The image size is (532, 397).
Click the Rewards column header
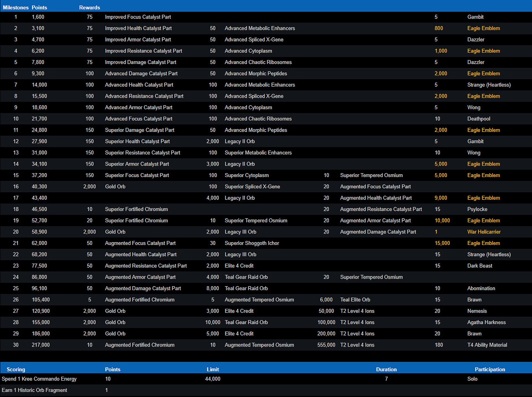[89, 7]
